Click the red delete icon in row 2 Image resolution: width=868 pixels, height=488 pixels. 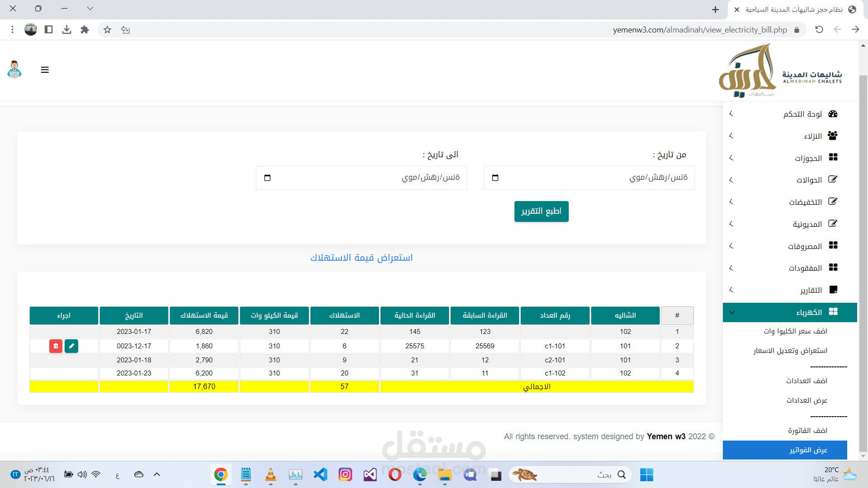pyautogui.click(x=56, y=346)
